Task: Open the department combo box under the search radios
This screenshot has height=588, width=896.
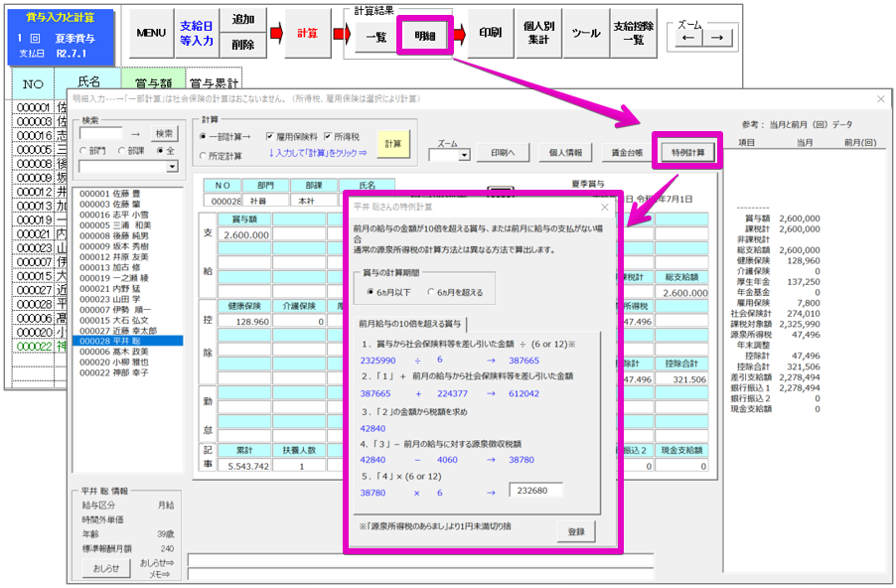Action: pyautogui.click(x=128, y=166)
